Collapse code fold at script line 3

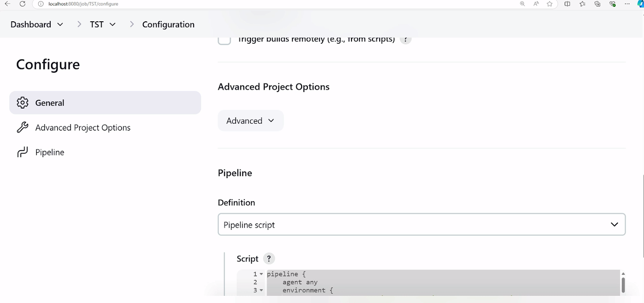coord(261,290)
